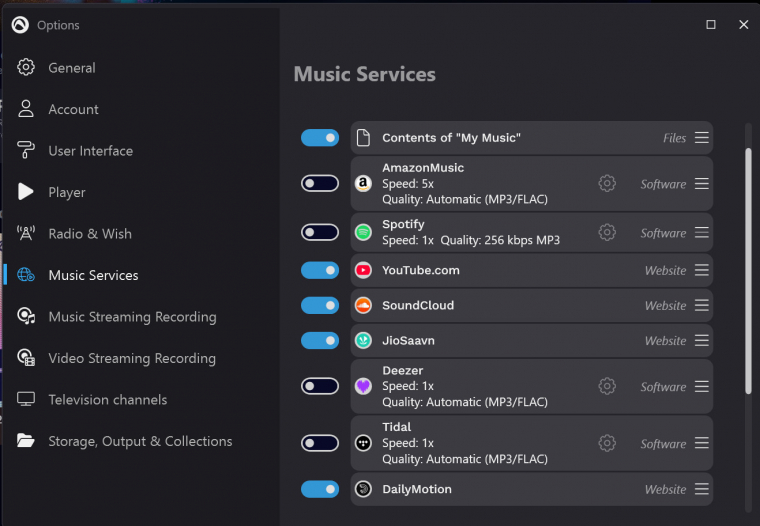This screenshot has height=526, width=760.
Task: Expand the DailyMotion row menu
Action: (702, 489)
